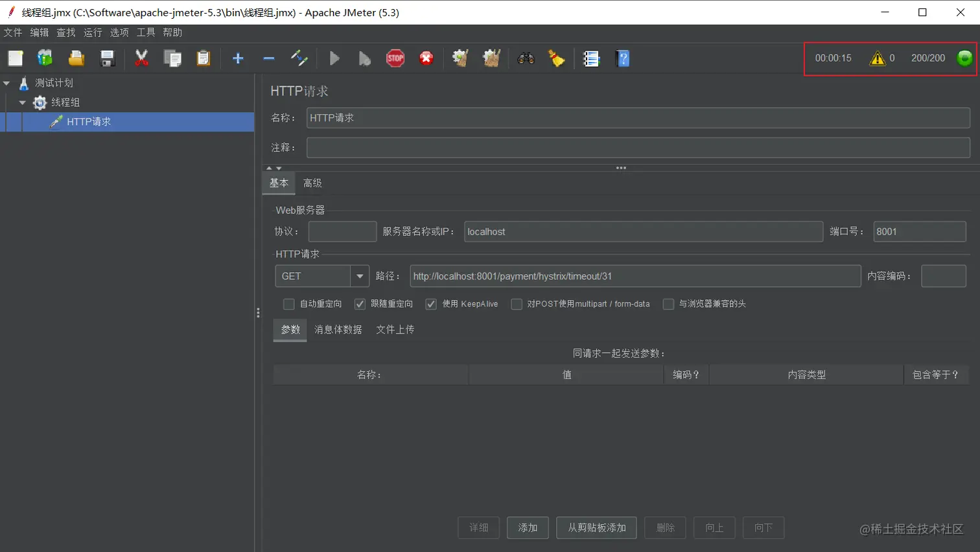Screen dimensions: 980x552
Task: Click the 端口号 field with 8001
Action: coord(920,232)
